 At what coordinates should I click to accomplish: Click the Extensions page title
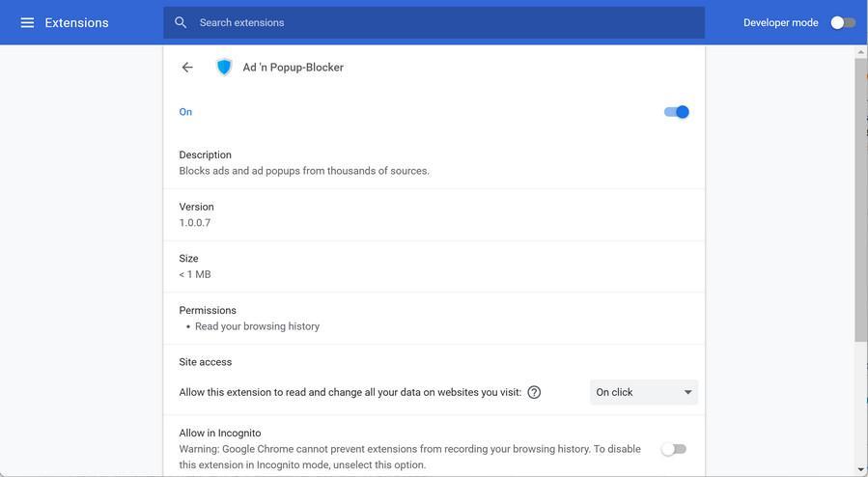[x=76, y=22]
